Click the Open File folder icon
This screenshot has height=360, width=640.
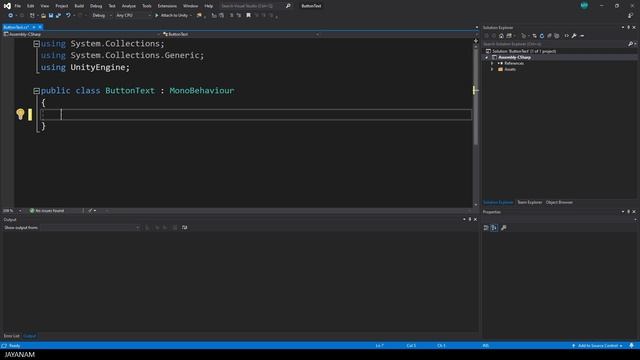click(43, 16)
